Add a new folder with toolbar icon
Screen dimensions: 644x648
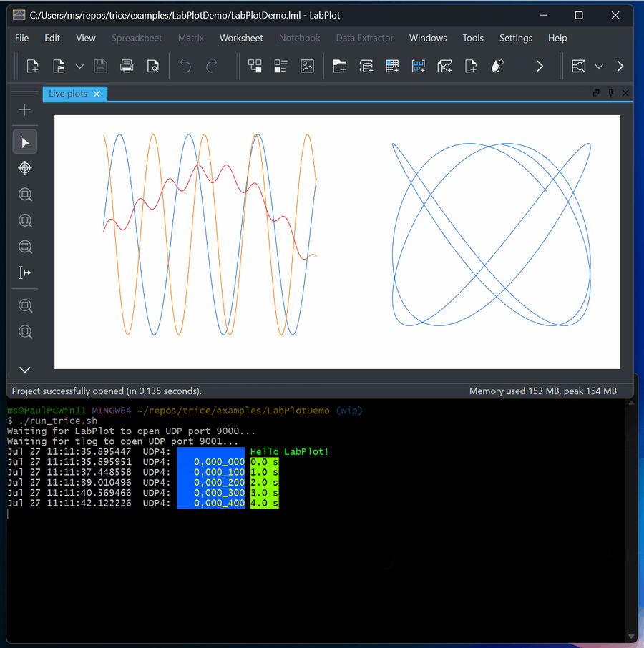[x=339, y=66]
